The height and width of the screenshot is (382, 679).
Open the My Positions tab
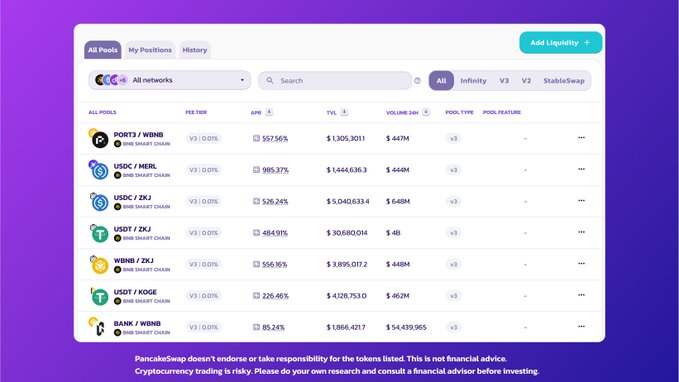pyautogui.click(x=150, y=50)
